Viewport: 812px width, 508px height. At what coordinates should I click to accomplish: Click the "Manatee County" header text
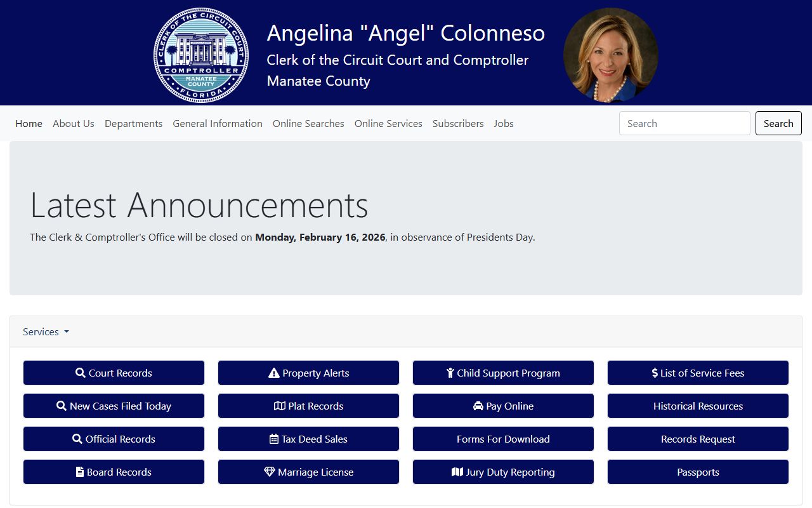[318, 81]
